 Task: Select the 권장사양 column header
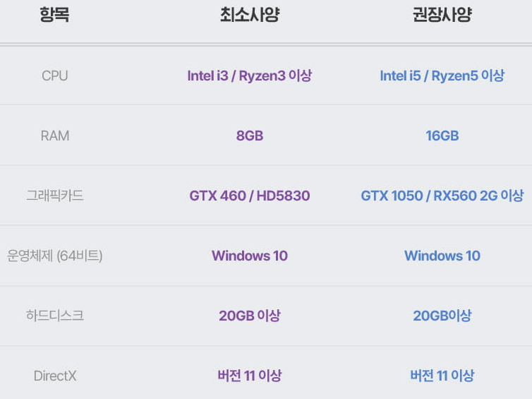coord(442,15)
